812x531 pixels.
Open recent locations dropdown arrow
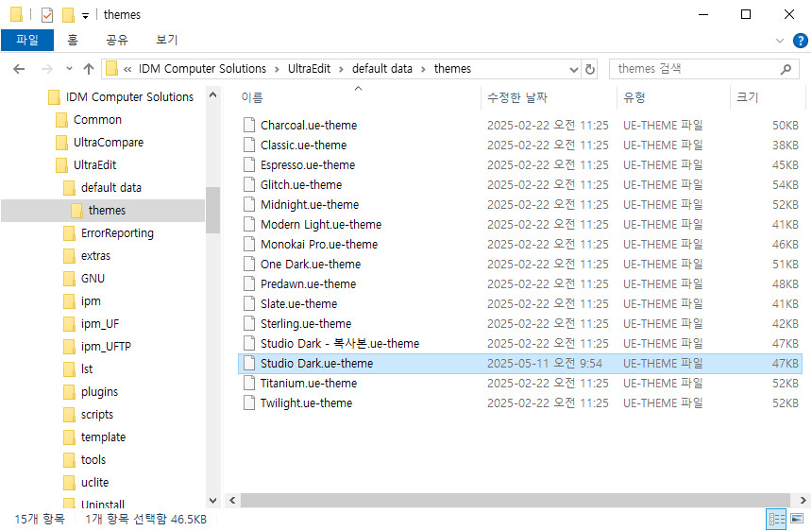pyautogui.click(x=69, y=69)
